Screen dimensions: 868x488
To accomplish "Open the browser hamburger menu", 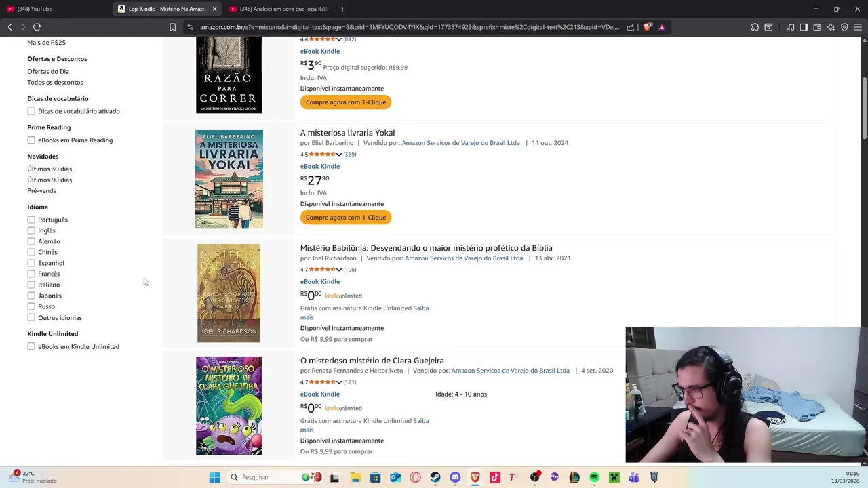I will [x=858, y=27].
